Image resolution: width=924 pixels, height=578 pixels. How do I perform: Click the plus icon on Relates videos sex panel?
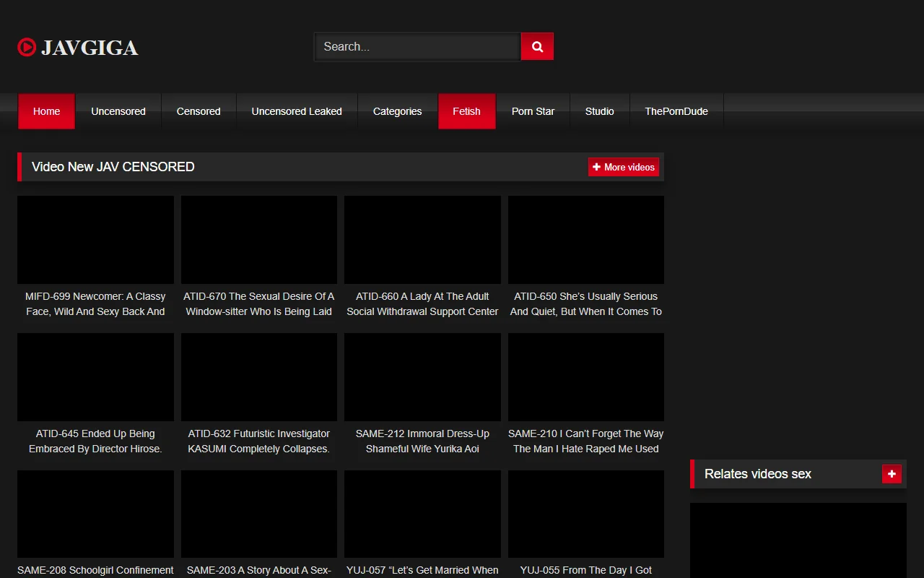pyautogui.click(x=891, y=474)
